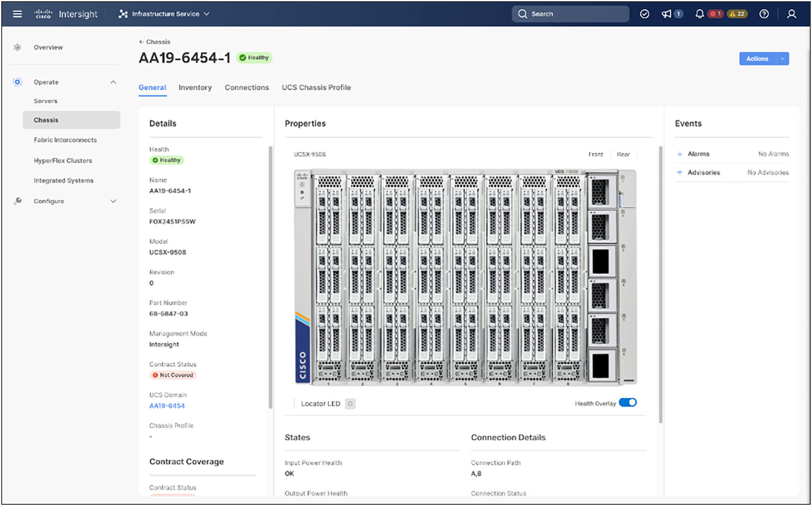Click the Search bar icon

pyautogui.click(x=521, y=14)
